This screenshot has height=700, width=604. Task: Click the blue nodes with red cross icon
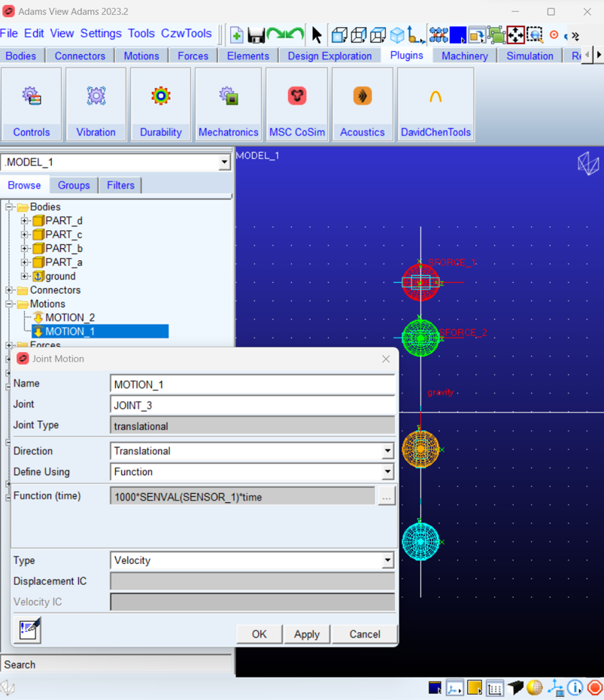click(x=439, y=35)
